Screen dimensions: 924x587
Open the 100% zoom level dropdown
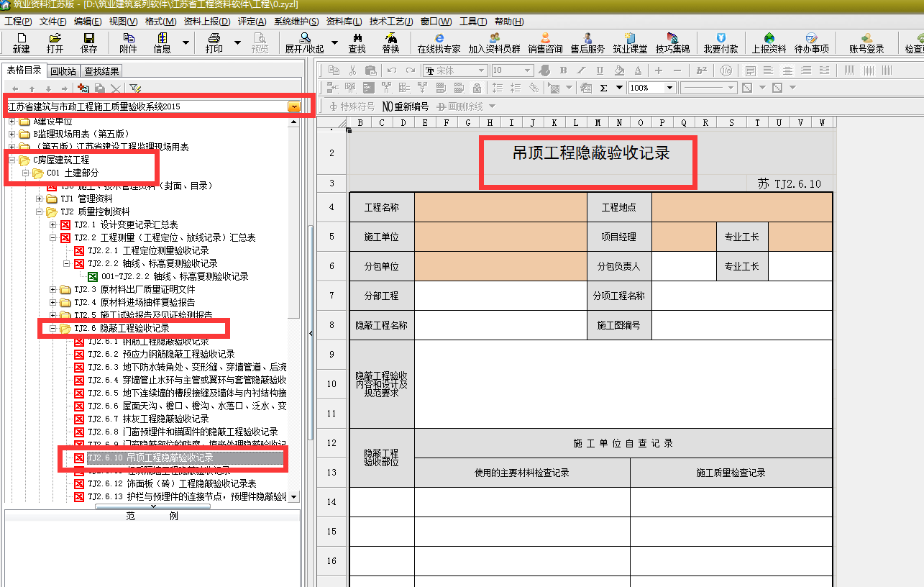[x=670, y=88]
